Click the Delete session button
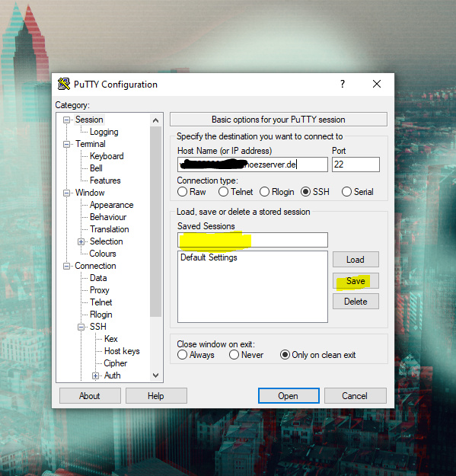The width and height of the screenshot is (456, 476). (356, 302)
